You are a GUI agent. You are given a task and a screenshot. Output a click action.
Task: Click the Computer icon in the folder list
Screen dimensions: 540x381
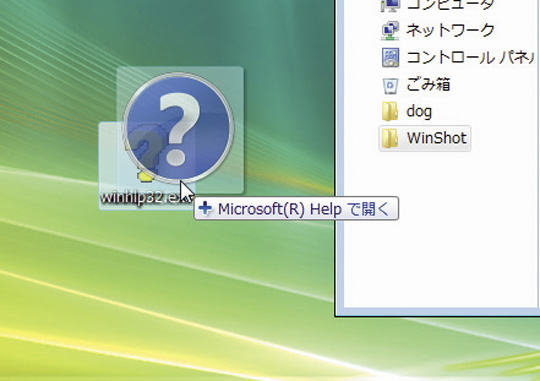pyautogui.click(x=390, y=5)
